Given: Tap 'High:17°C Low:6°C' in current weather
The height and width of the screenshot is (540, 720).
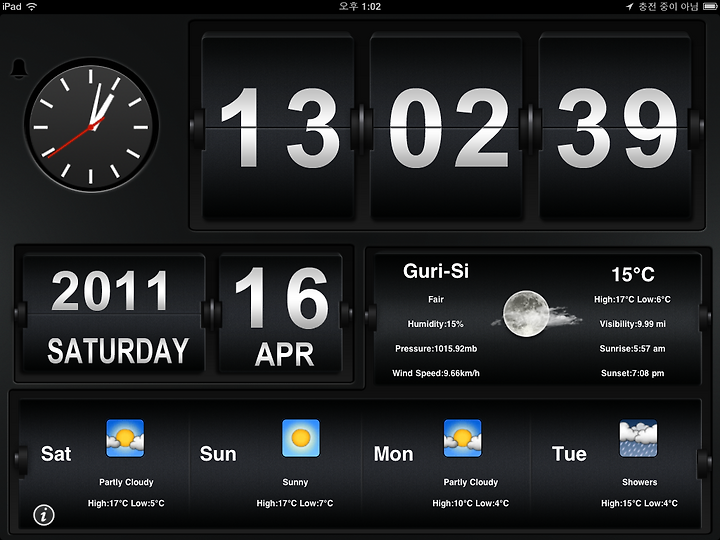Looking at the screenshot, I should coord(632,299).
